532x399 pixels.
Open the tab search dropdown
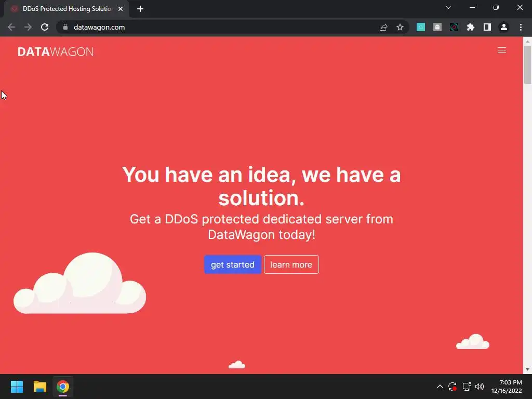448,7
